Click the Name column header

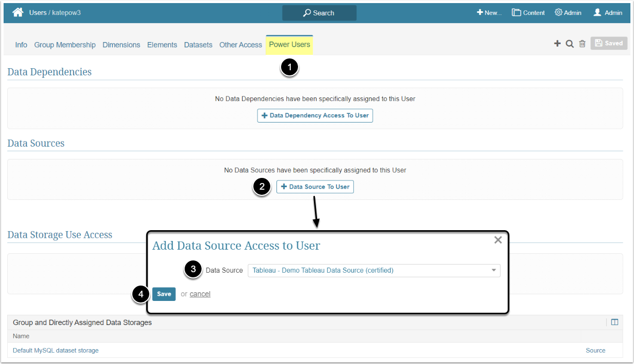[x=21, y=336]
